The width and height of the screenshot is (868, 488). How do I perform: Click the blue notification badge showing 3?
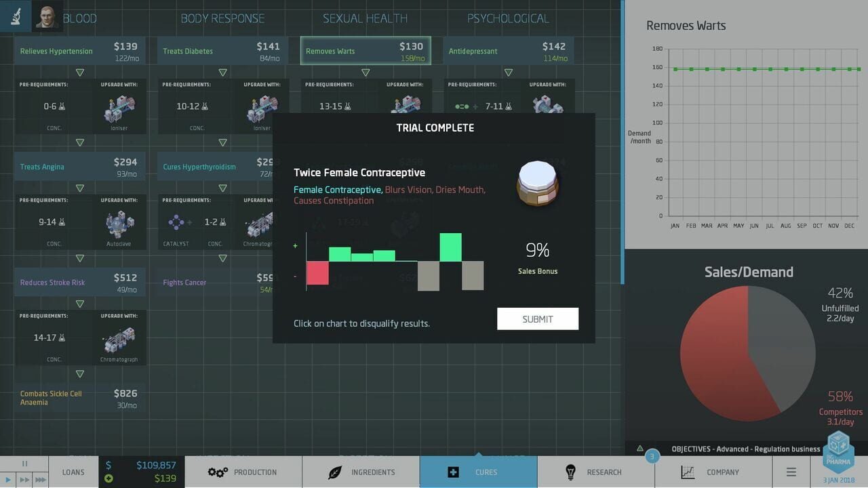point(652,457)
